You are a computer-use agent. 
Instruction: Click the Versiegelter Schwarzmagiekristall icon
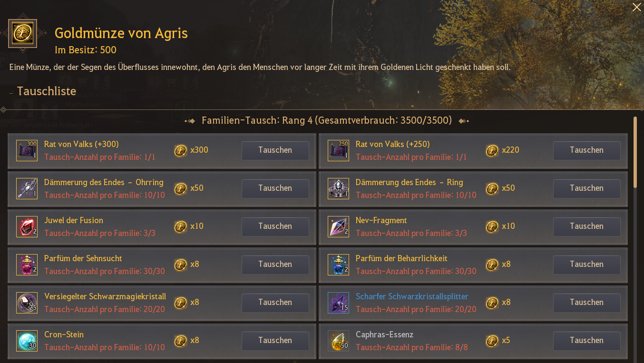click(x=27, y=303)
